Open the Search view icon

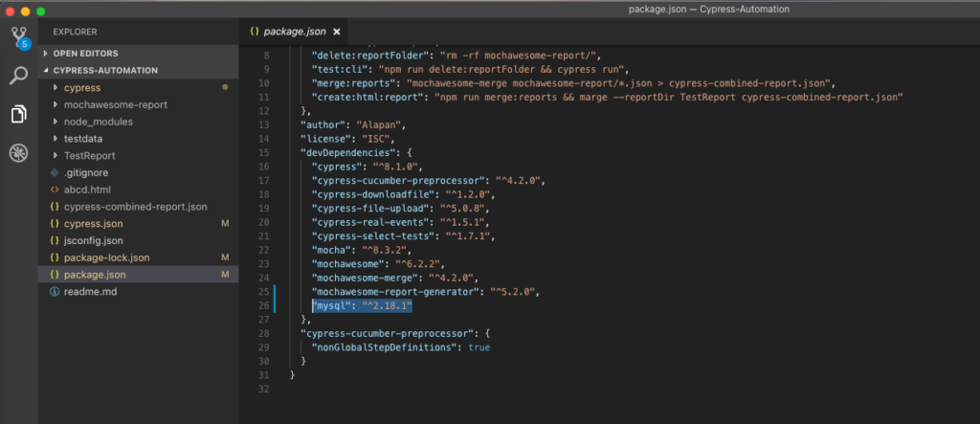coord(19,76)
